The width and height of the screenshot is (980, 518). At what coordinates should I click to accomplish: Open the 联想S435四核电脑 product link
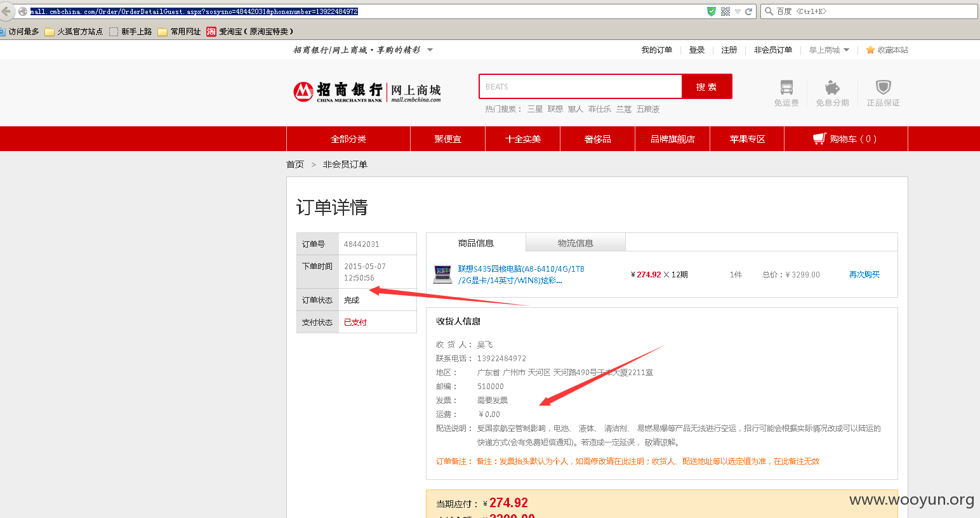point(521,275)
